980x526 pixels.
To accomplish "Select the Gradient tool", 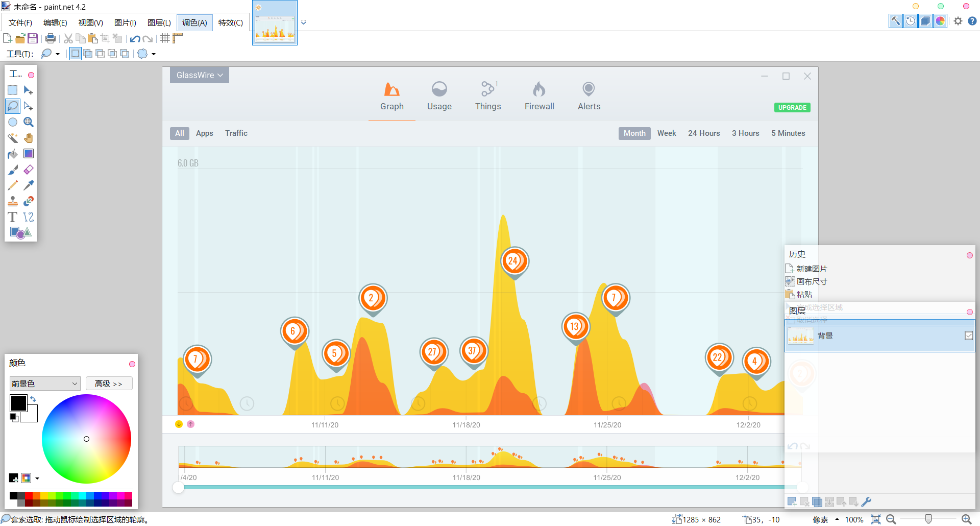I will click(x=29, y=154).
